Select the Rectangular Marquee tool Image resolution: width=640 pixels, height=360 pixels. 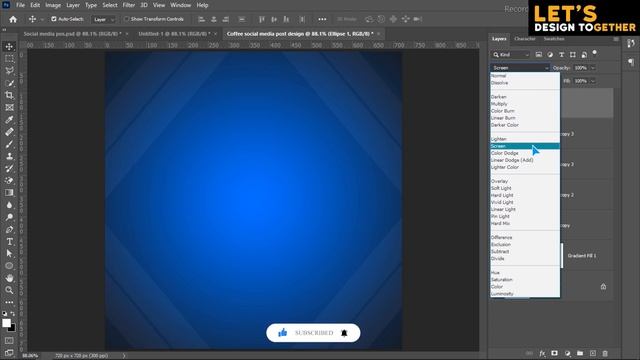pyautogui.click(x=9, y=59)
